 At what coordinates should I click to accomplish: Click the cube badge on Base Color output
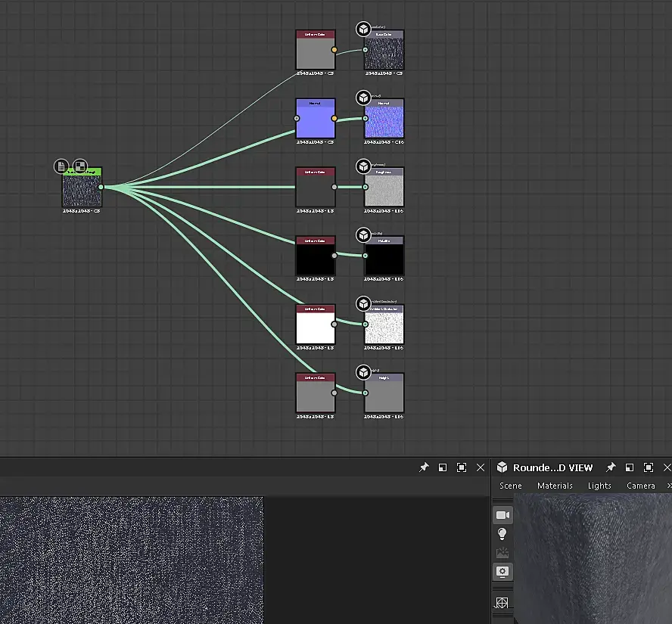pos(363,29)
